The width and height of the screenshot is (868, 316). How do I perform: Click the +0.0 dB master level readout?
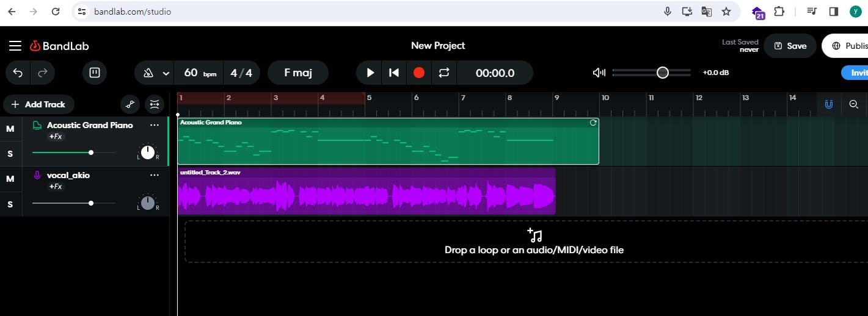715,73
